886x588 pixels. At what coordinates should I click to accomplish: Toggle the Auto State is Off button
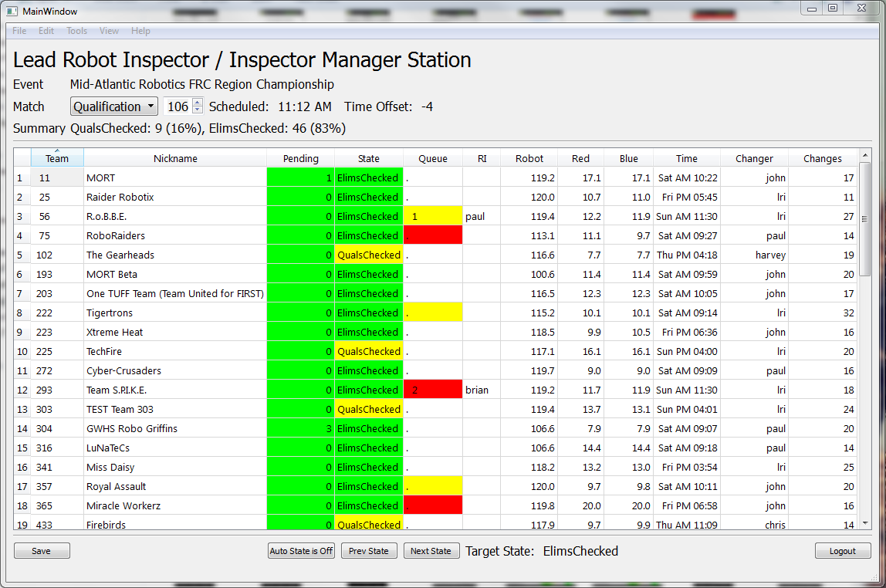301,551
